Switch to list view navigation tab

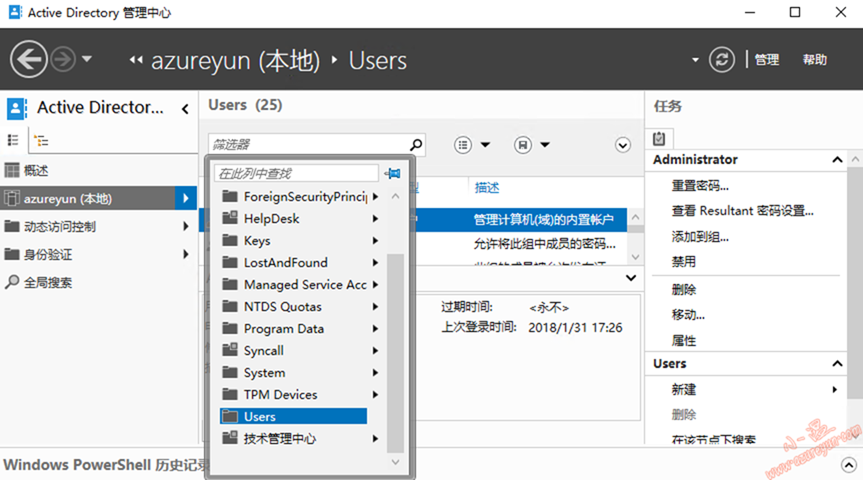(13, 140)
